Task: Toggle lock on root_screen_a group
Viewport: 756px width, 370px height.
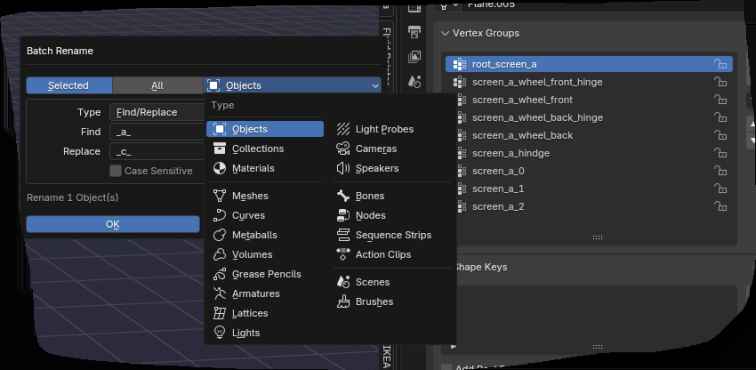Action: (720, 64)
